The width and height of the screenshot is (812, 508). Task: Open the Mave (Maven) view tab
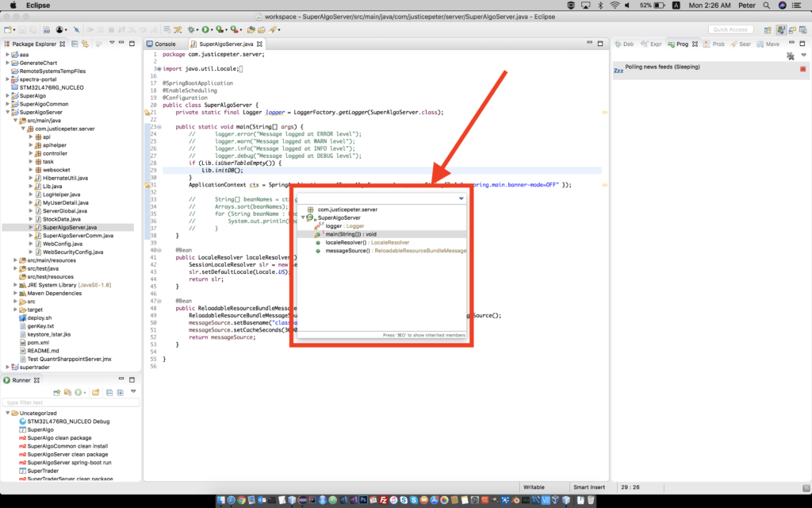coord(768,44)
